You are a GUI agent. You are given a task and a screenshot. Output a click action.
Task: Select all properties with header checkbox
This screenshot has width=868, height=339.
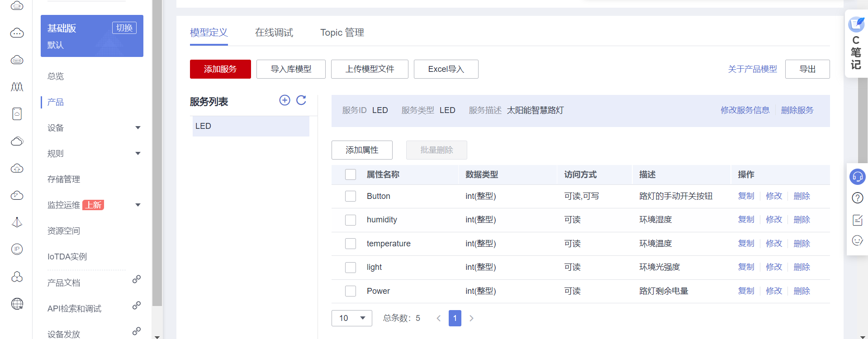click(351, 174)
